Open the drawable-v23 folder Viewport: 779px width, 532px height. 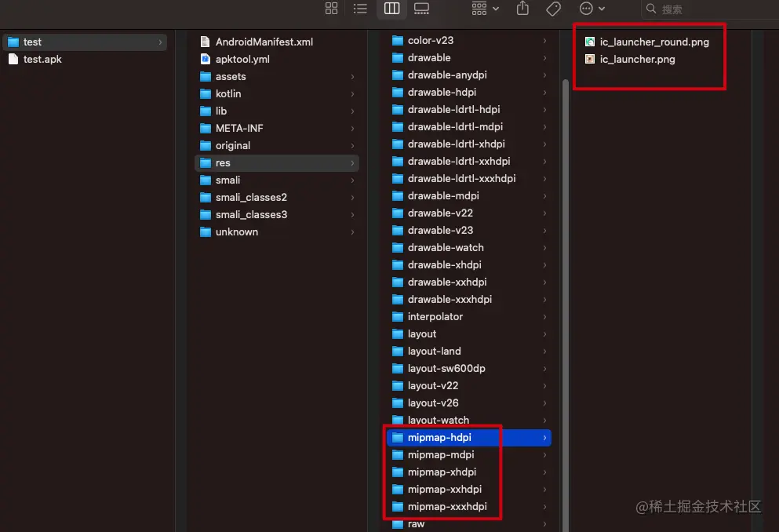click(x=469, y=231)
